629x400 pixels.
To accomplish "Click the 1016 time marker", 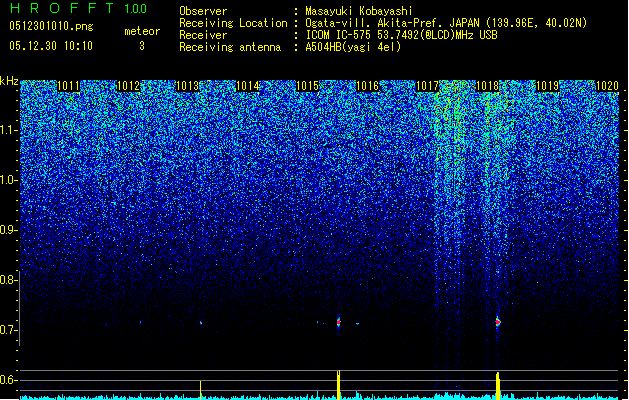I will (367, 86).
